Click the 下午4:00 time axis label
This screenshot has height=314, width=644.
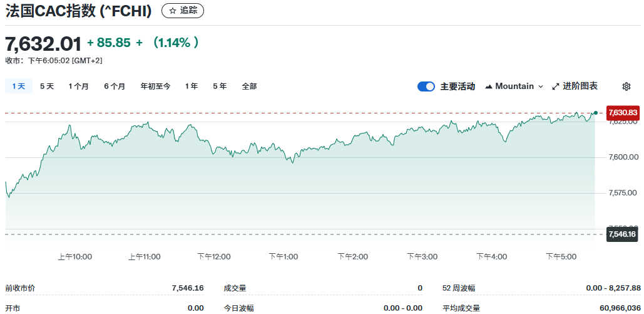pyautogui.click(x=492, y=257)
